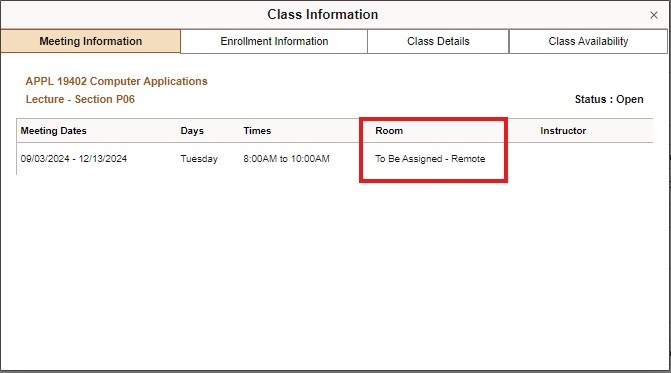Open the Class Details tab
671x373 pixels.
coord(438,41)
